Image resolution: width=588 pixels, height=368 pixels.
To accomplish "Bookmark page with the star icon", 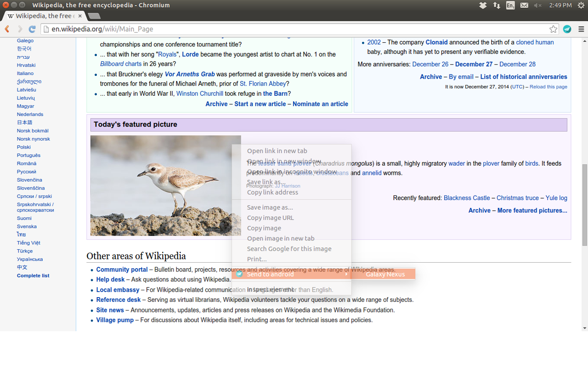I will [x=554, y=29].
